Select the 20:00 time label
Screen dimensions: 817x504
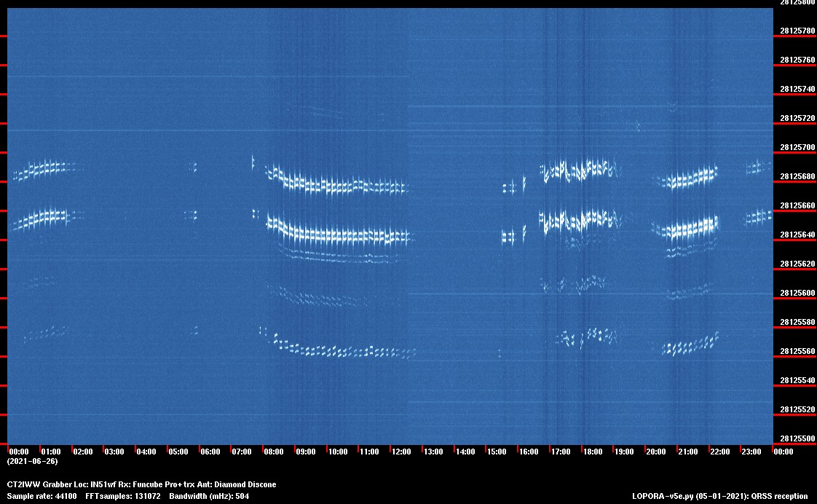tap(656, 452)
